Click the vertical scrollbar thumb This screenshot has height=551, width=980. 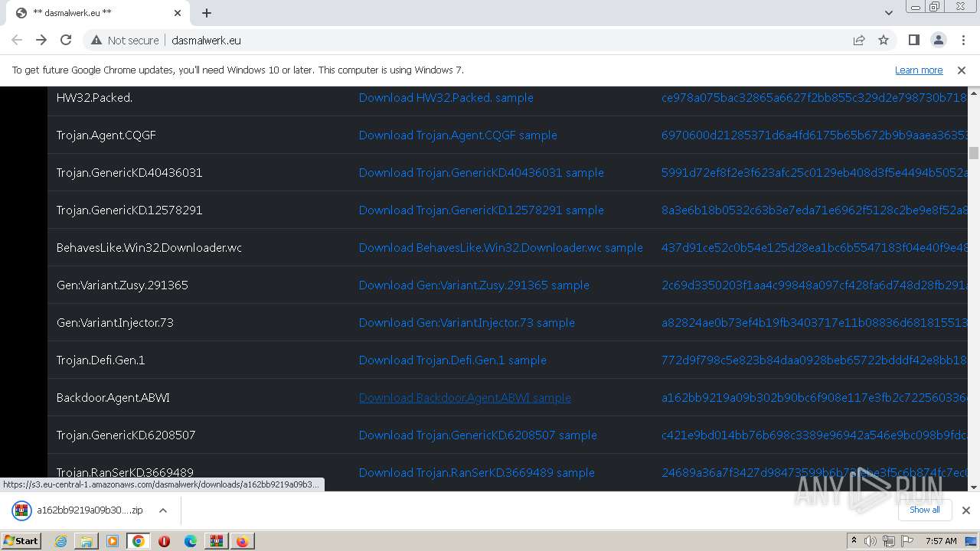[x=974, y=153]
